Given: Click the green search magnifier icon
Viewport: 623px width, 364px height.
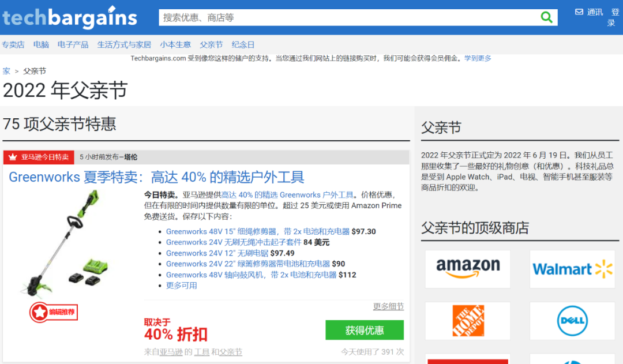Looking at the screenshot, I should (x=546, y=17).
